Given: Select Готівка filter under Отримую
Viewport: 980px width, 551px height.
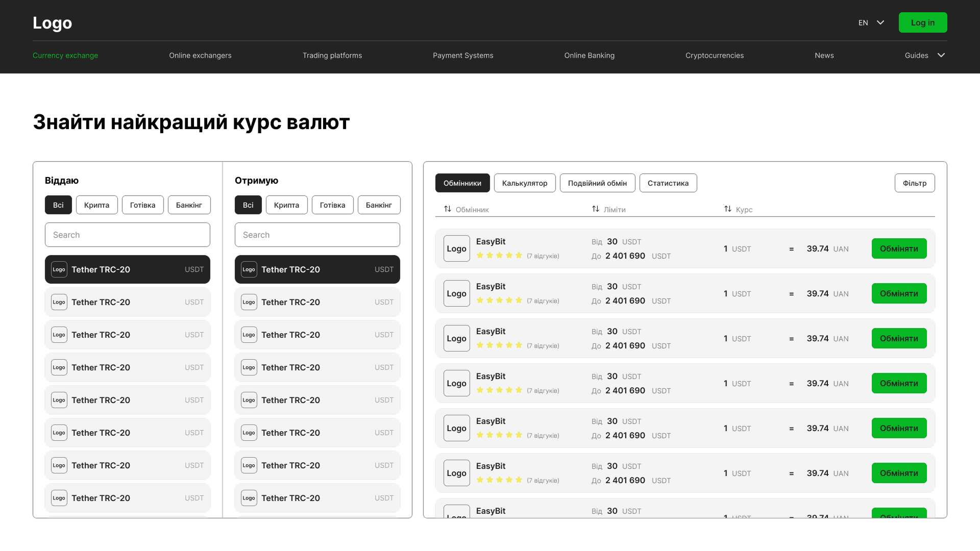Looking at the screenshot, I should tap(332, 205).
